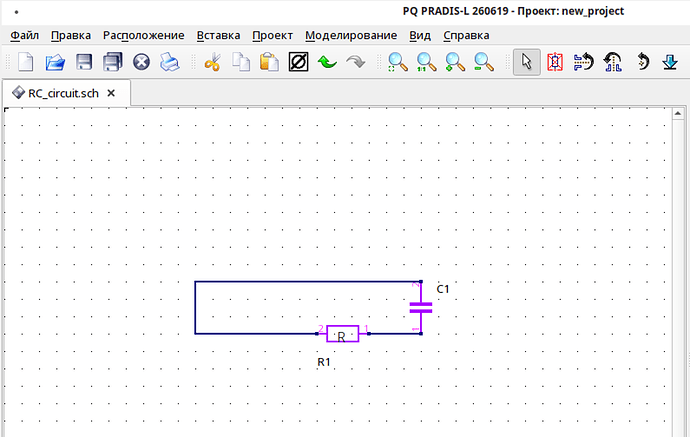This screenshot has height=437, width=690.
Task: Open the Моделирование menu
Action: click(351, 35)
